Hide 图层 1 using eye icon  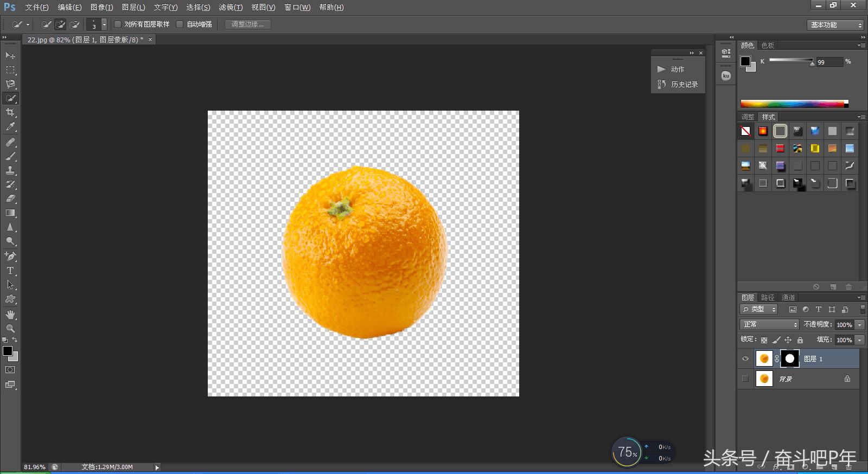point(745,358)
